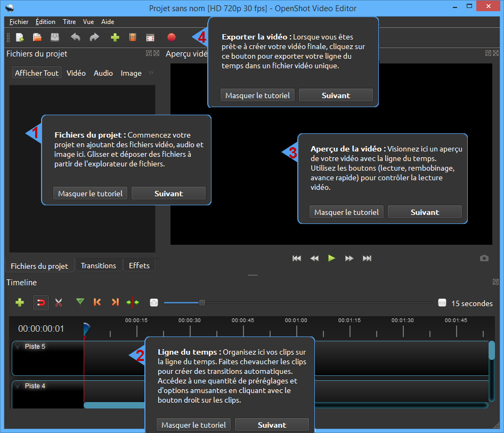The width and height of the screenshot is (504, 433).
Task: Click the 00:01:00 mark on the ruler
Action: click(x=296, y=320)
